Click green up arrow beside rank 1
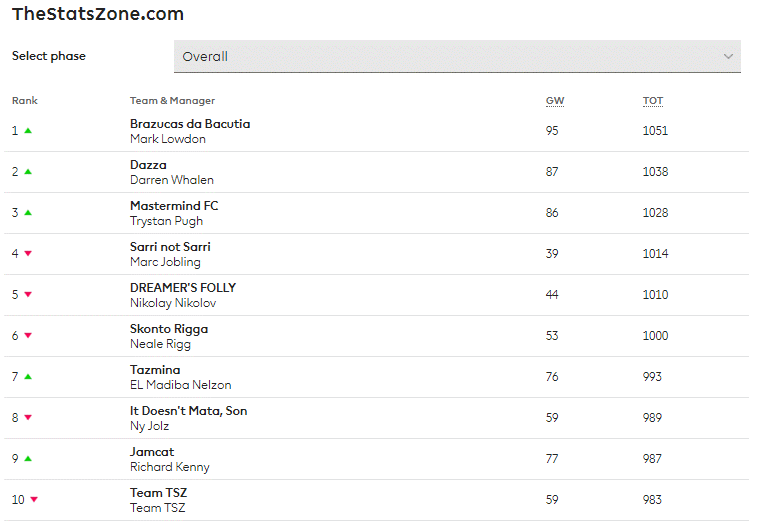The width and height of the screenshot is (768, 521). tap(28, 131)
